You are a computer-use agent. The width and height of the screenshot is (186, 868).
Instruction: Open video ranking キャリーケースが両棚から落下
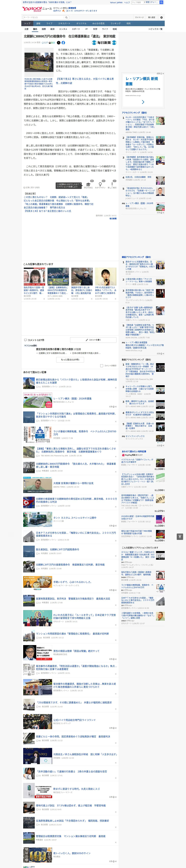(x=140, y=389)
